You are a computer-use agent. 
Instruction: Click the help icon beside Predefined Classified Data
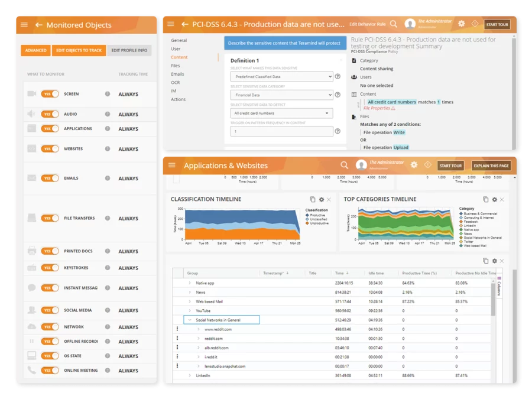(338, 76)
